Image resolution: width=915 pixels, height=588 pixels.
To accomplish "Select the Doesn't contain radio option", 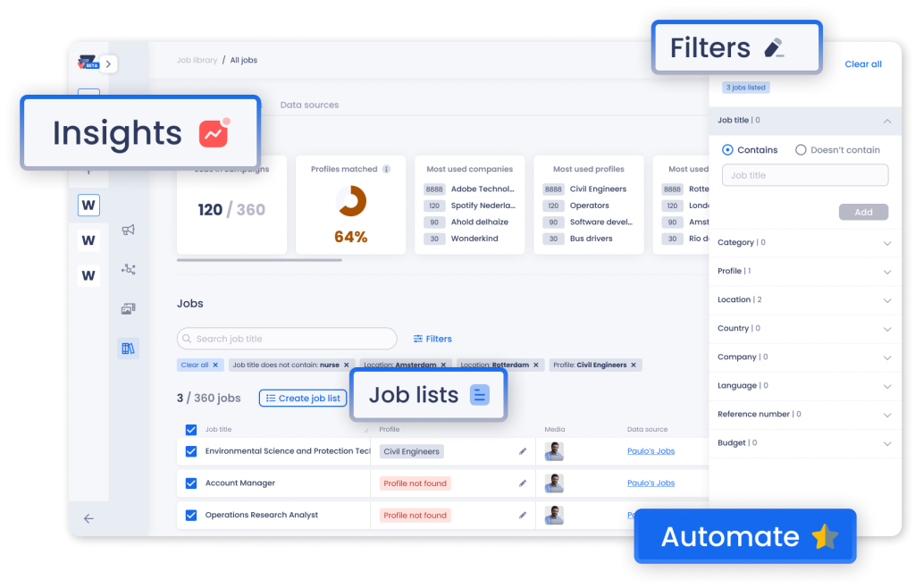I will click(x=801, y=150).
